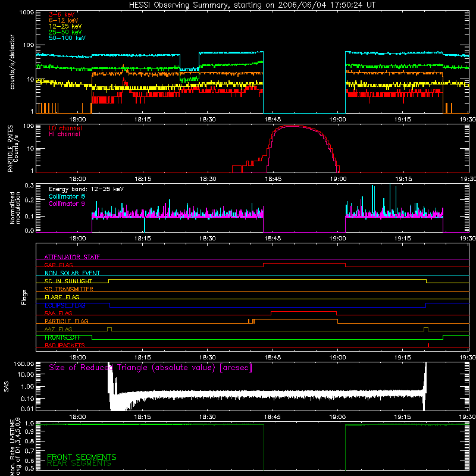Click the LO channel legend label
This screenshot has width=476, height=476.
(65, 128)
